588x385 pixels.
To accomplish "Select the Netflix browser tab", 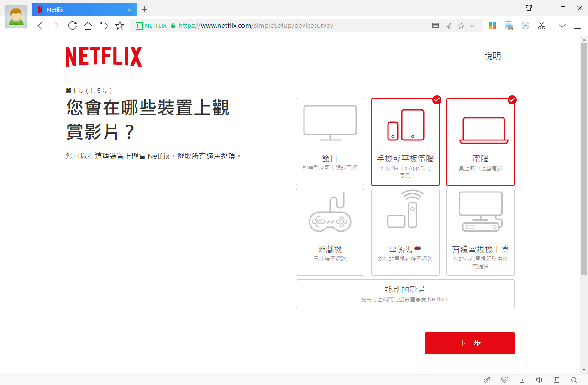I will tap(84, 9).
